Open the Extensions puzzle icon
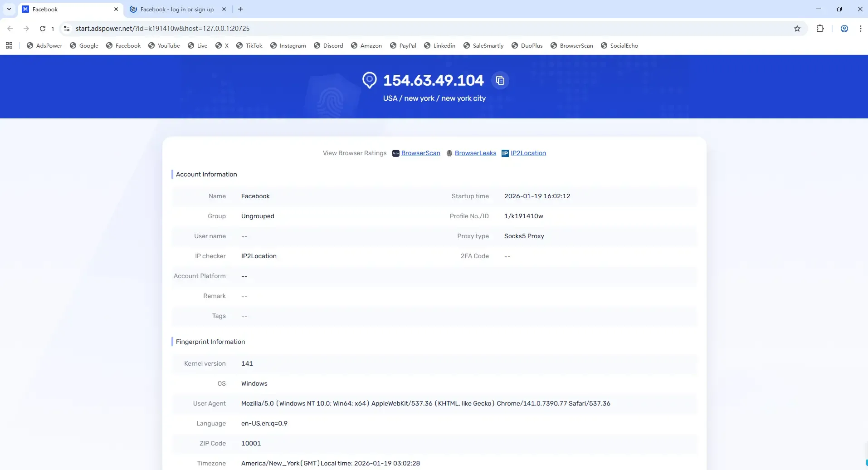The height and width of the screenshot is (470, 868). pos(820,29)
